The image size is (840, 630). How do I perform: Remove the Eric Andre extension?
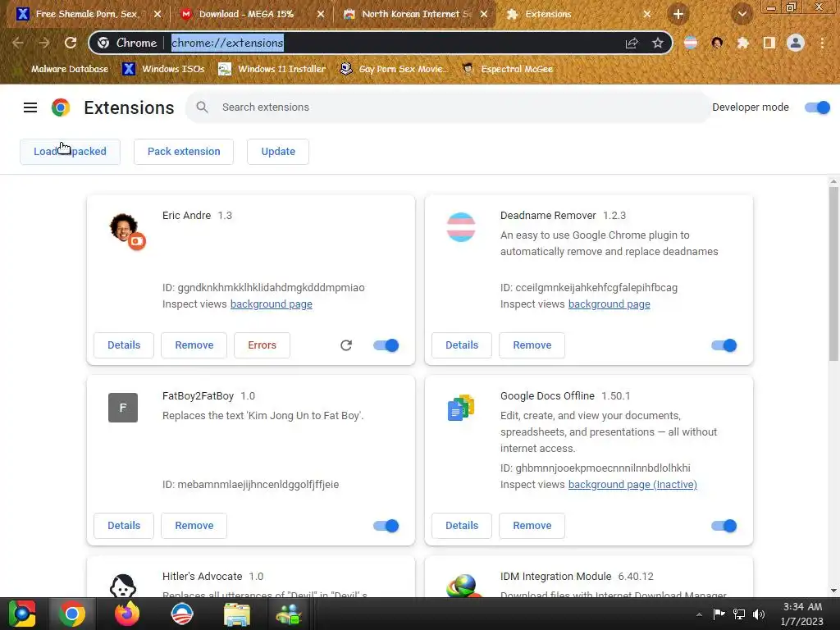click(194, 345)
